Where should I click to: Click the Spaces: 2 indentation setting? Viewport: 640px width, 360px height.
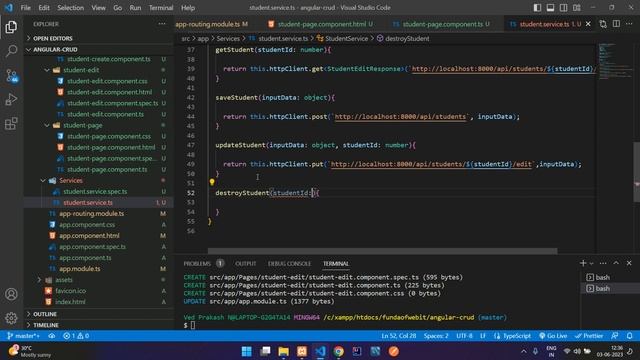[436, 336]
